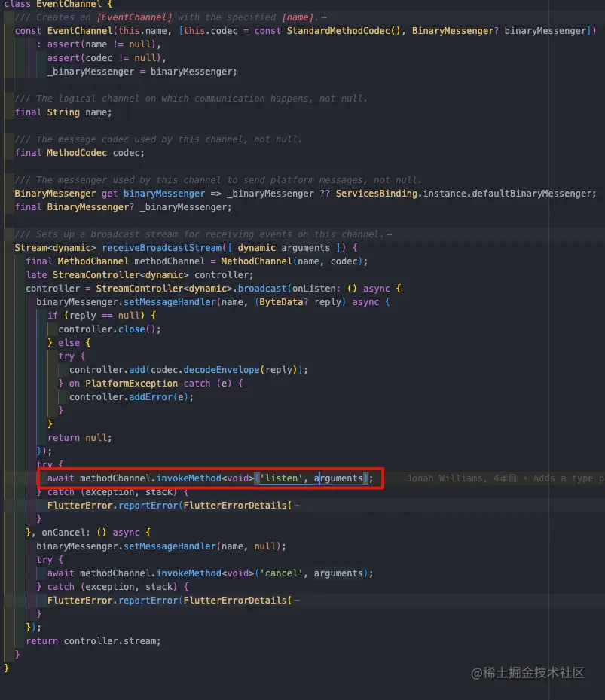Click the ServicesBinding identifier
Screen dimensions: 605x700
pyautogui.click(x=377, y=194)
